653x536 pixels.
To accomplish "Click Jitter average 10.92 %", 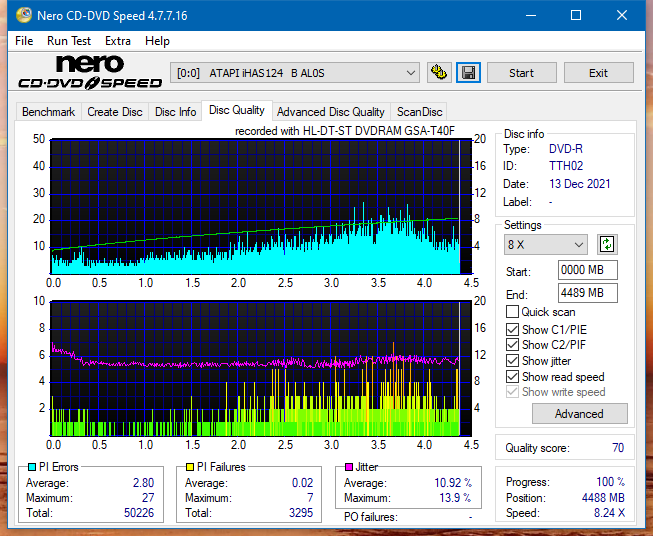I will click(453, 483).
